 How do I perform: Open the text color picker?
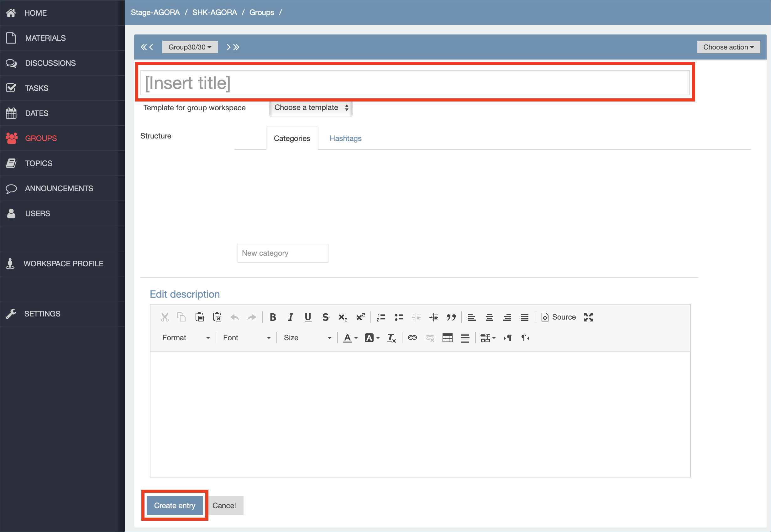pos(350,338)
